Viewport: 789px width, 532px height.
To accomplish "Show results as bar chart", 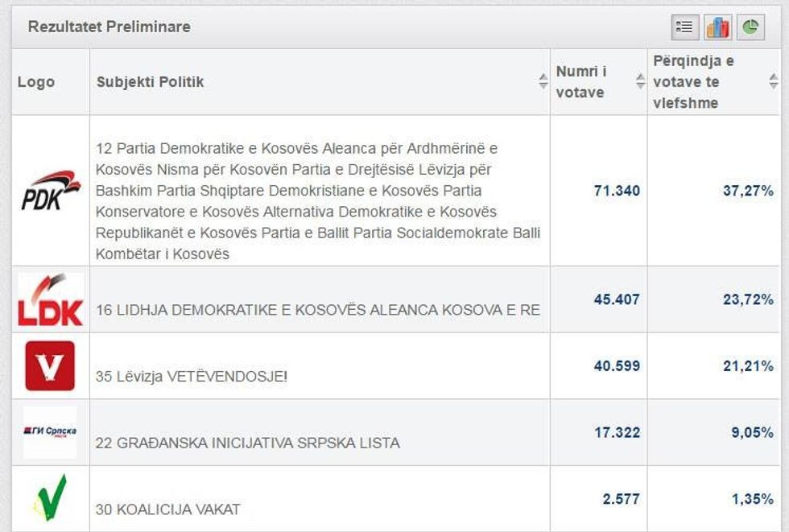I will click(x=717, y=27).
